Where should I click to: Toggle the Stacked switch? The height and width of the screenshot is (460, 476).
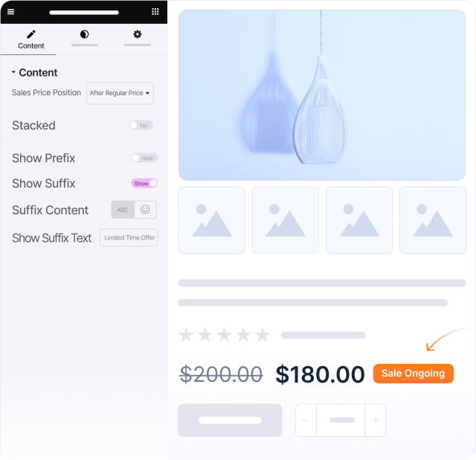(141, 125)
